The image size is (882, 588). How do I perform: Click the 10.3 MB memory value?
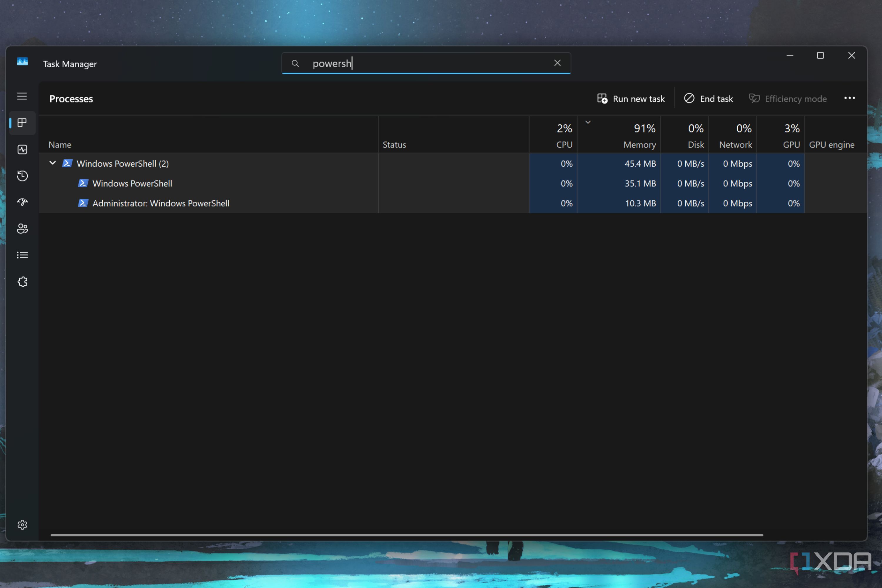[x=640, y=203]
